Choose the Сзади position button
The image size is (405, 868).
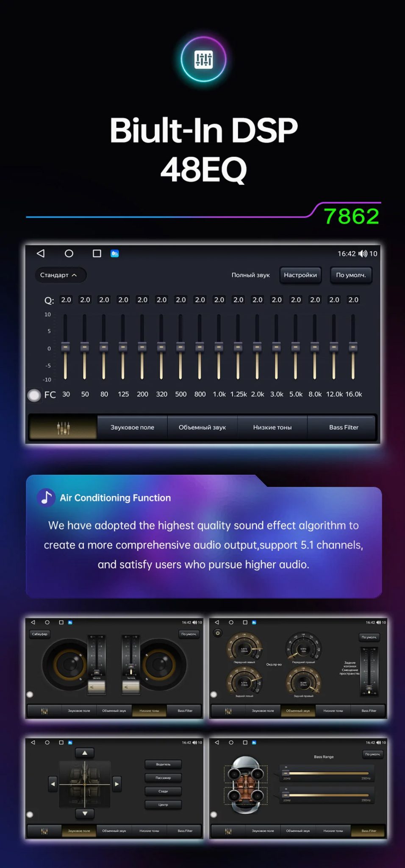click(163, 791)
